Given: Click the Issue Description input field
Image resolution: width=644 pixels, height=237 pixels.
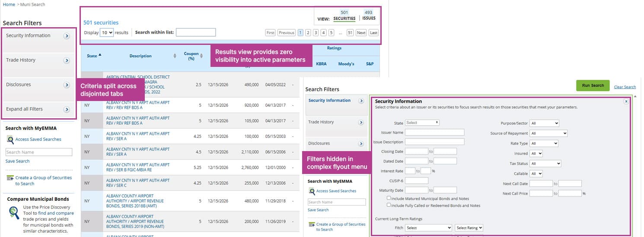Looking at the screenshot, I should coord(434,142).
